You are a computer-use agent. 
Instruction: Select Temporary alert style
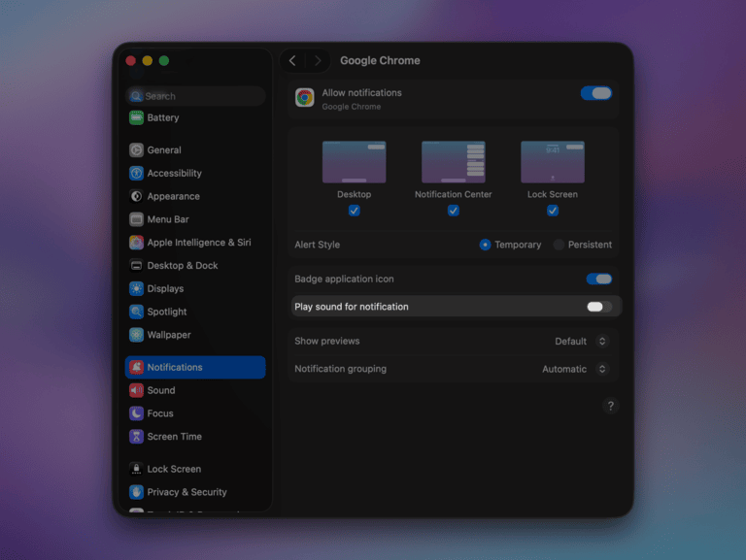(x=485, y=245)
